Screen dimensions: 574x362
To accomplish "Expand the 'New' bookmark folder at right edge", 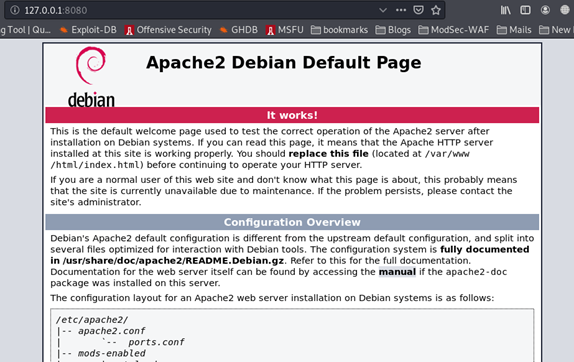I will [x=556, y=30].
